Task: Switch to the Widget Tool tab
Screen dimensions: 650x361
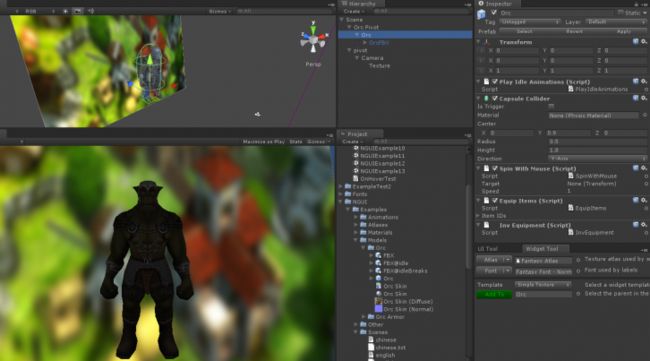Action: click(x=541, y=249)
